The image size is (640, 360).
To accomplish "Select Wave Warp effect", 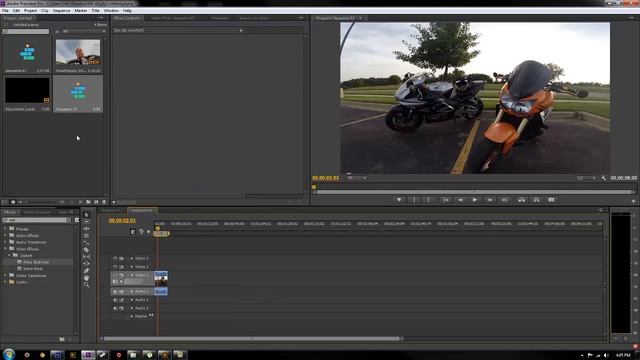I will [33, 269].
